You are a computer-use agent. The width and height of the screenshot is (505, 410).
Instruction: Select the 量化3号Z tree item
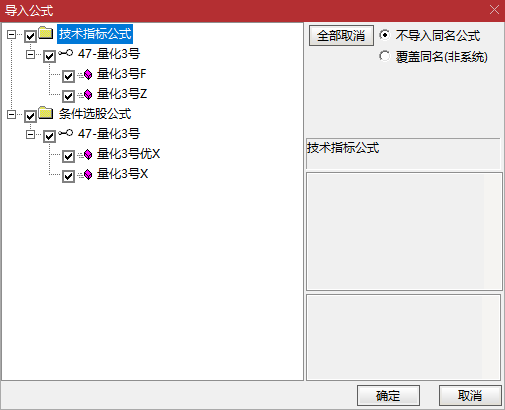122,94
